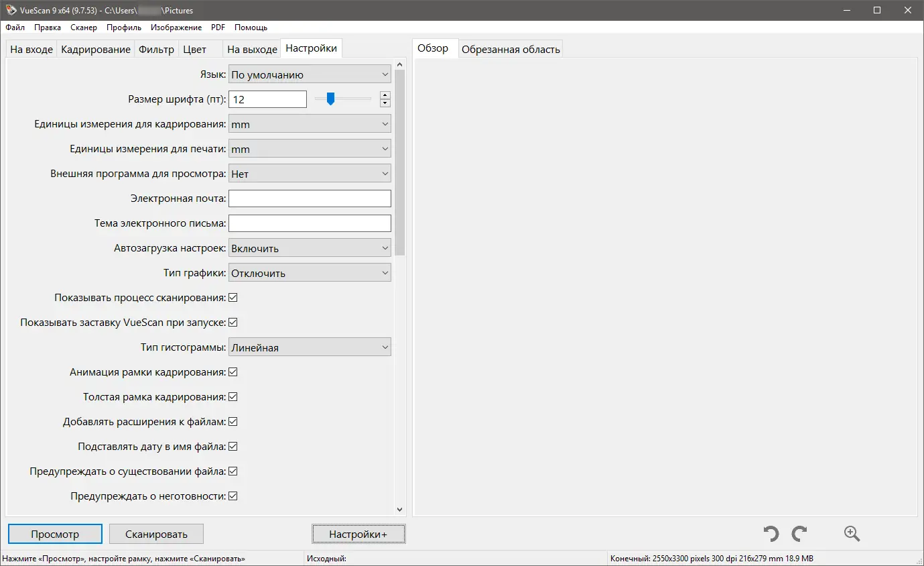Open the 'Обрезанная область' tab
The width and height of the screenshot is (924, 566).
pyautogui.click(x=511, y=48)
